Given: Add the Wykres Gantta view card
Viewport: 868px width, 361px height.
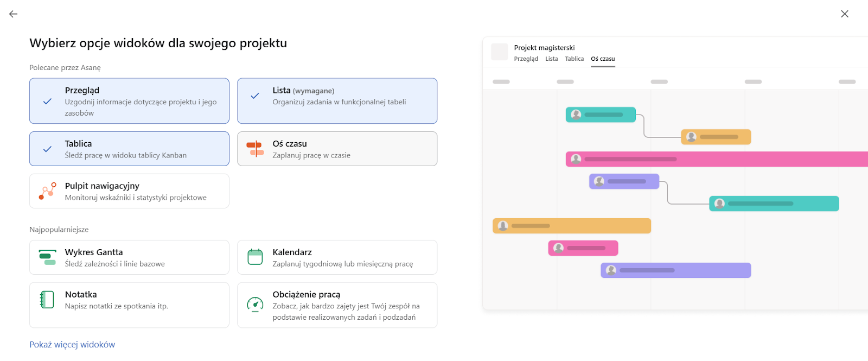Looking at the screenshot, I should pyautogui.click(x=129, y=257).
